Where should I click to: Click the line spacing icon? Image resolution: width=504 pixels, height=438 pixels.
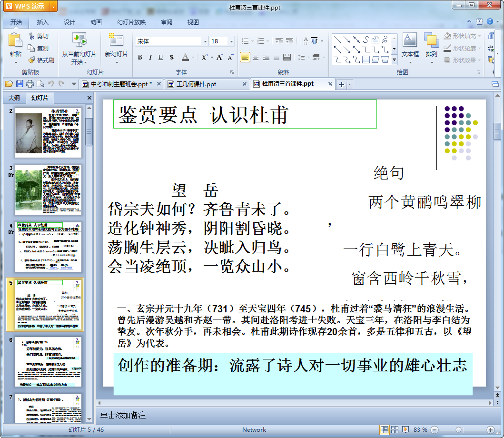pyautogui.click(x=301, y=57)
